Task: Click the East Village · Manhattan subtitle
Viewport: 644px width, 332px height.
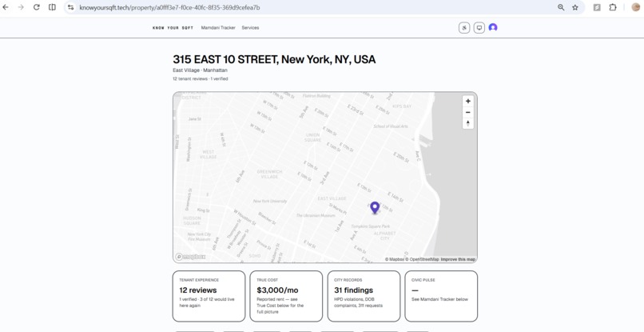Action: [200, 70]
